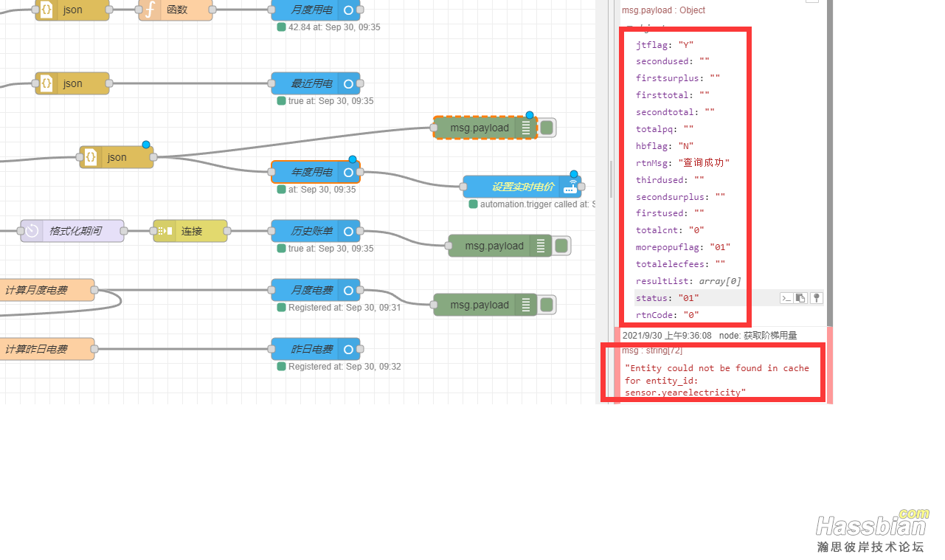Select the 最近用电 sensor node

[x=316, y=83]
